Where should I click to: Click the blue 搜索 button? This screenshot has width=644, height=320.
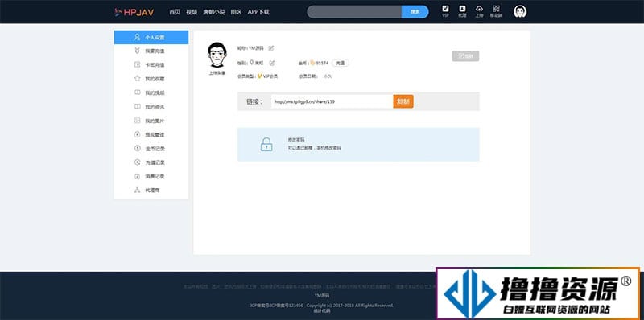[x=415, y=12]
